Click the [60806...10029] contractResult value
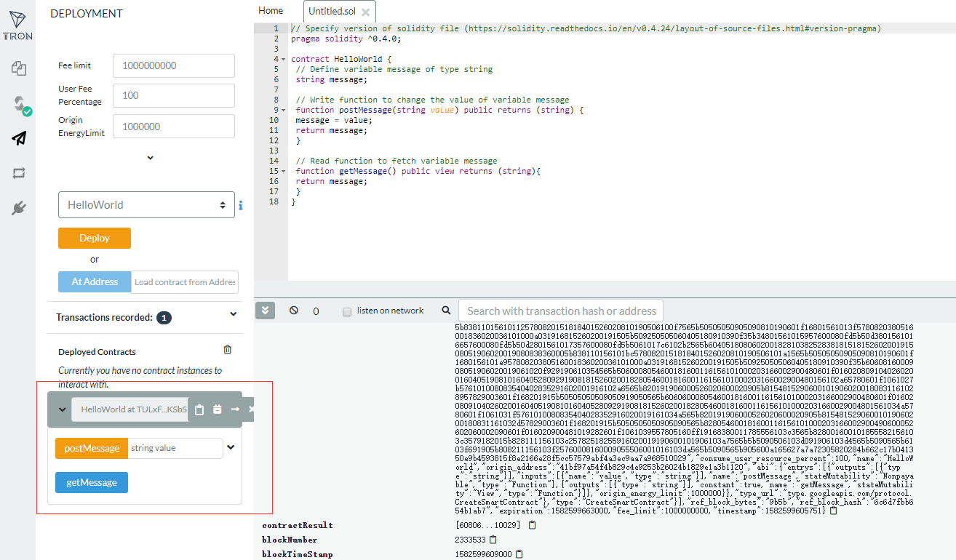This screenshot has height=560, width=956. (x=488, y=525)
